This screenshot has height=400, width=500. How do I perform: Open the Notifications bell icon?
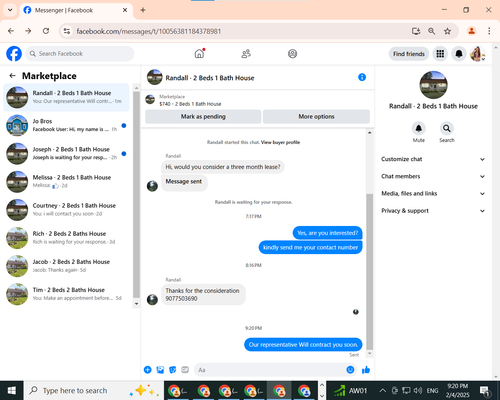point(459,54)
